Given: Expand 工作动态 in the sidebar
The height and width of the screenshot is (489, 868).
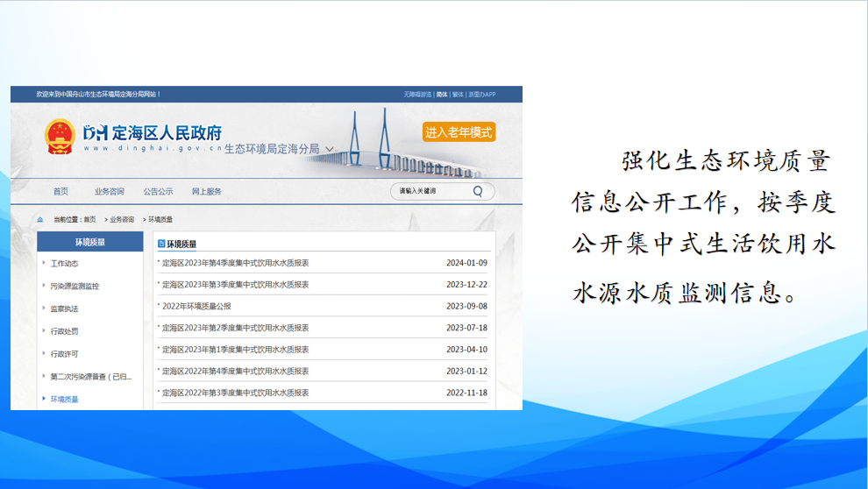Looking at the screenshot, I should (x=64, y=263).
